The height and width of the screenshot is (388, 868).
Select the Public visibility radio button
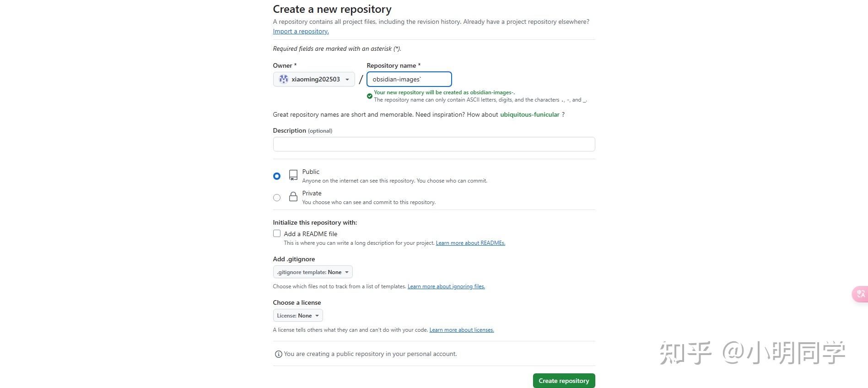click(277, 176)
